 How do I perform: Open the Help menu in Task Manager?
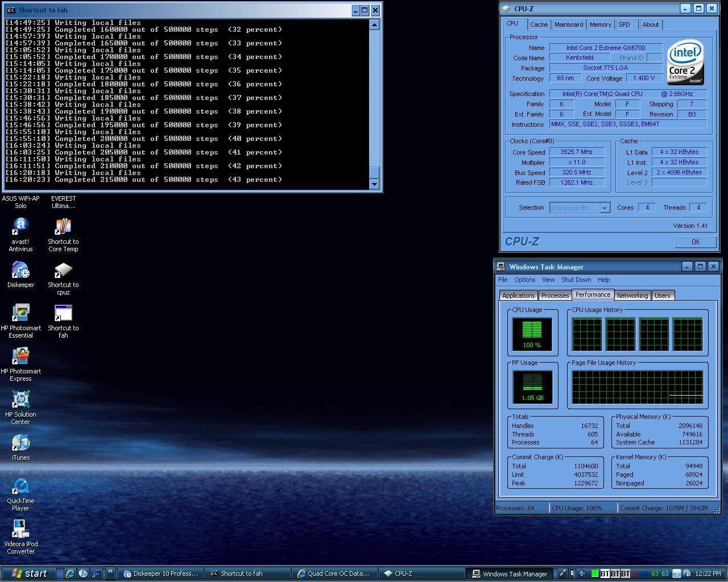(x=604, y=280)
